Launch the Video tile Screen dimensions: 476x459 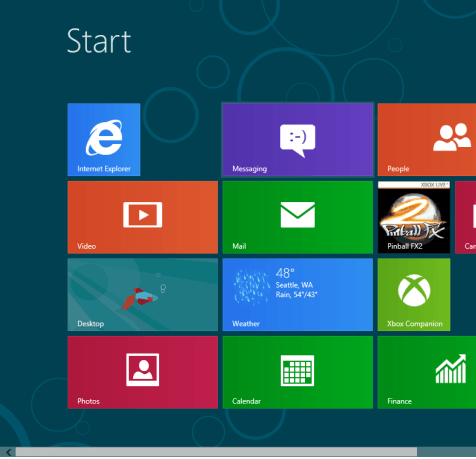click(143, 217)
